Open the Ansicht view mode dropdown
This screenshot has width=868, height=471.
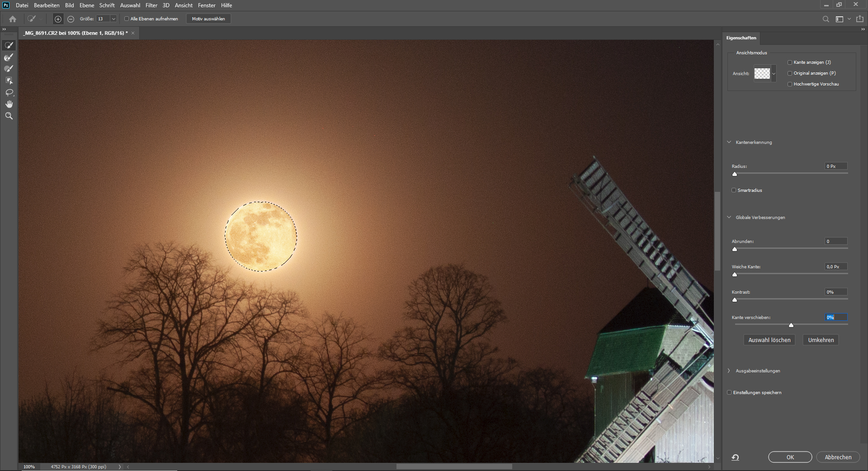[x=774, y=74]
